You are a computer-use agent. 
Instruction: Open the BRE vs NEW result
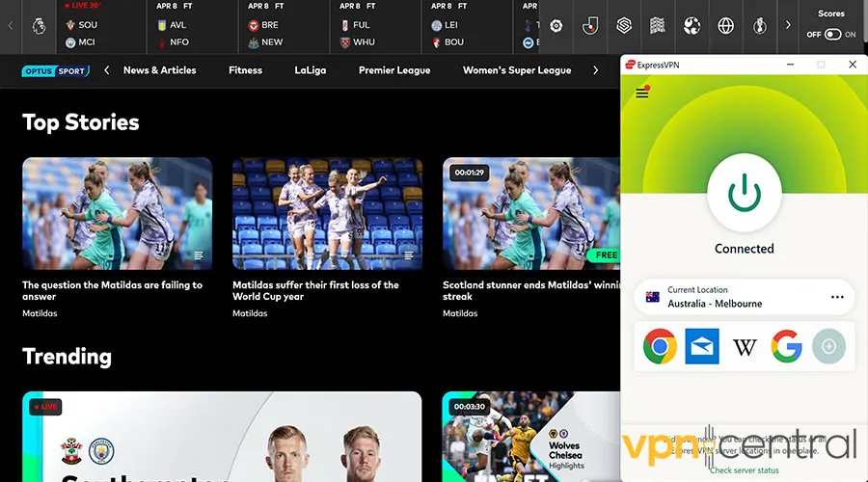[x=284, y=27]
